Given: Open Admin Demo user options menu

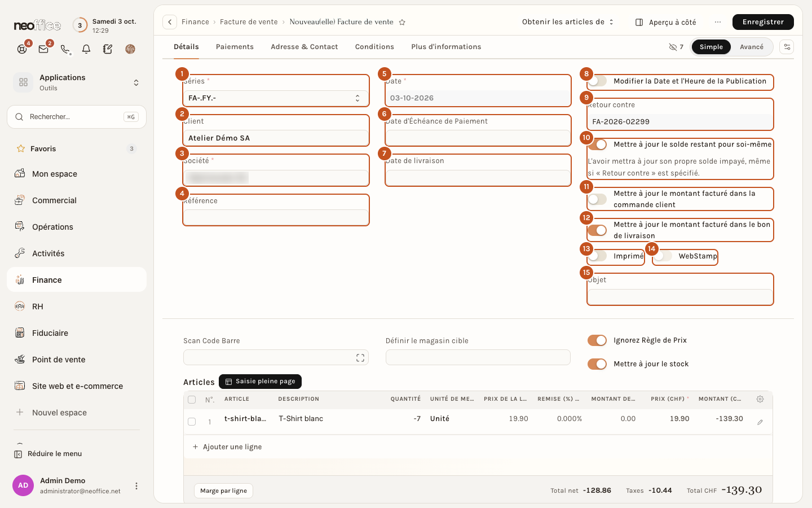Looking at the screenshot, I should coord(136,485).
